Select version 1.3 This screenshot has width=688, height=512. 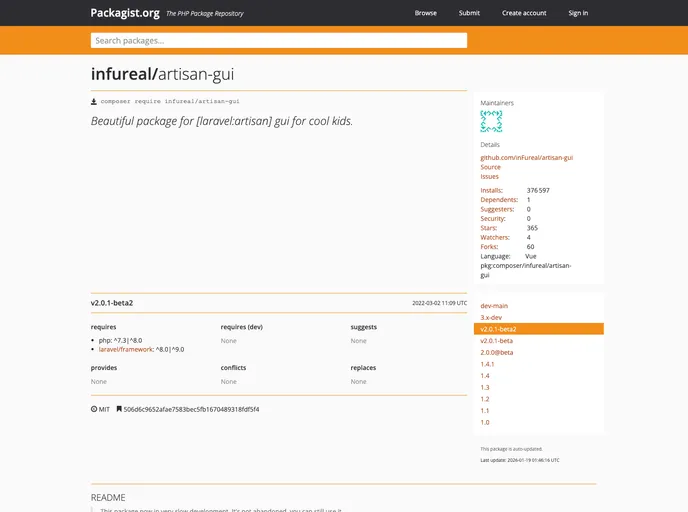[x=485, y=387]
